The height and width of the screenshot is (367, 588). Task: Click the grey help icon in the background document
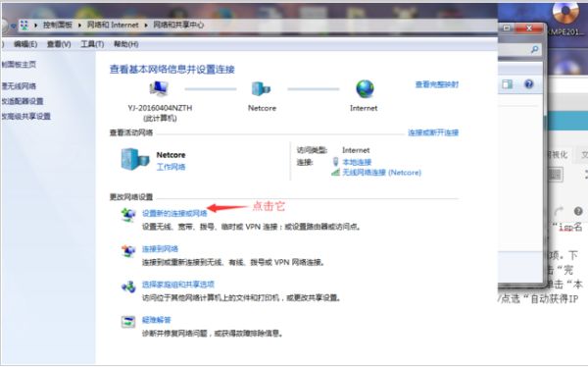pyautogui.click(x=578, y=211)
